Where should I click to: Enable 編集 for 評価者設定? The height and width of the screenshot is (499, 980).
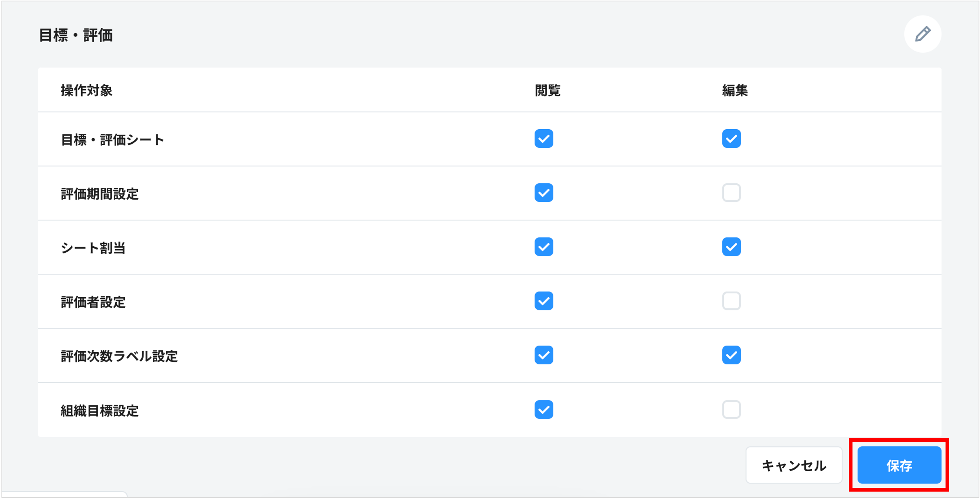[x=731, y=301]
